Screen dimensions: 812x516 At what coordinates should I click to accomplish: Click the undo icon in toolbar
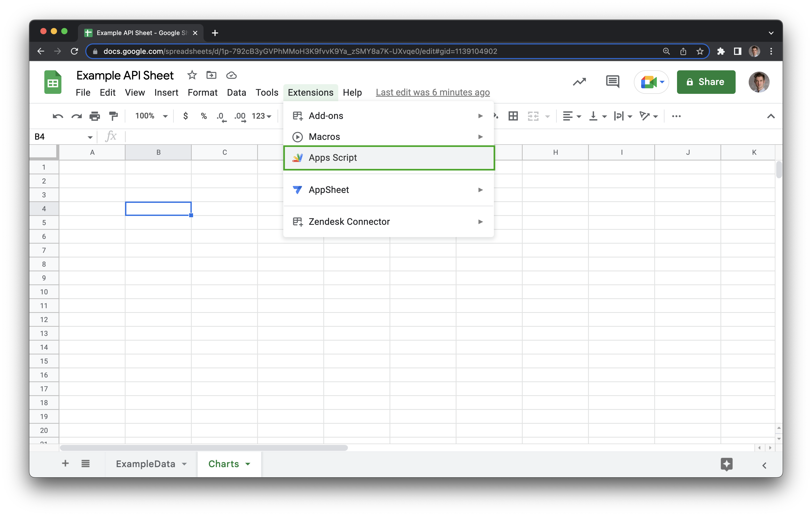pyautogui.click(x=58, y=116)
